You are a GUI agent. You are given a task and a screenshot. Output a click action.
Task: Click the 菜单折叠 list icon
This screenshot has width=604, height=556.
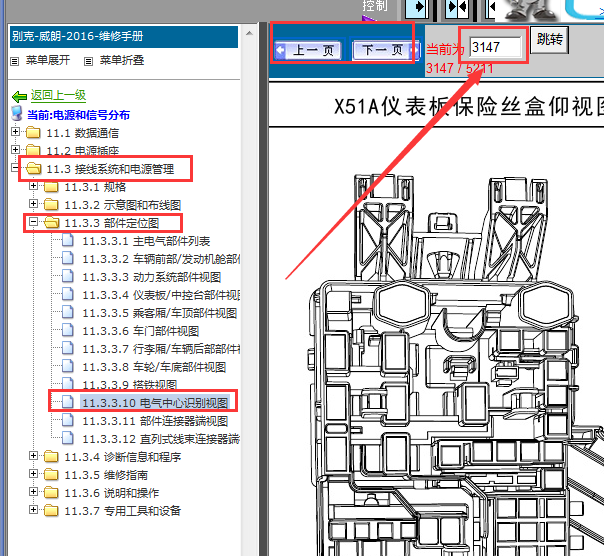89,61
